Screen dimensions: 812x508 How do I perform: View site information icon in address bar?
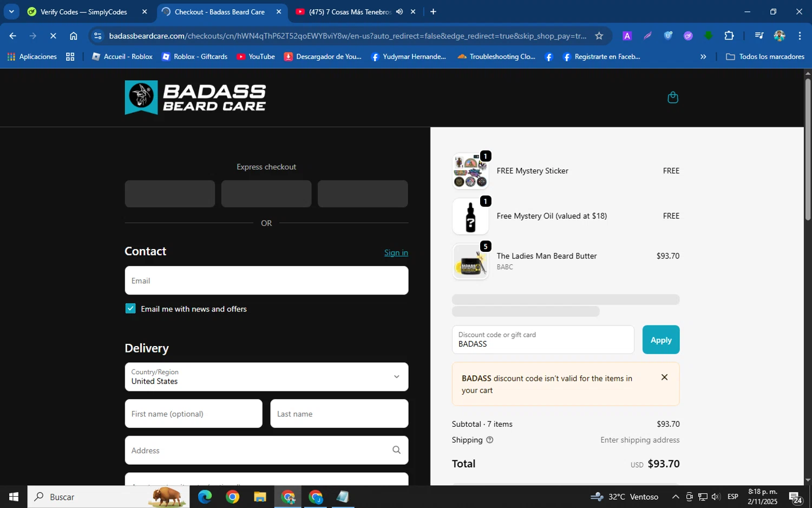click(97, 36)
